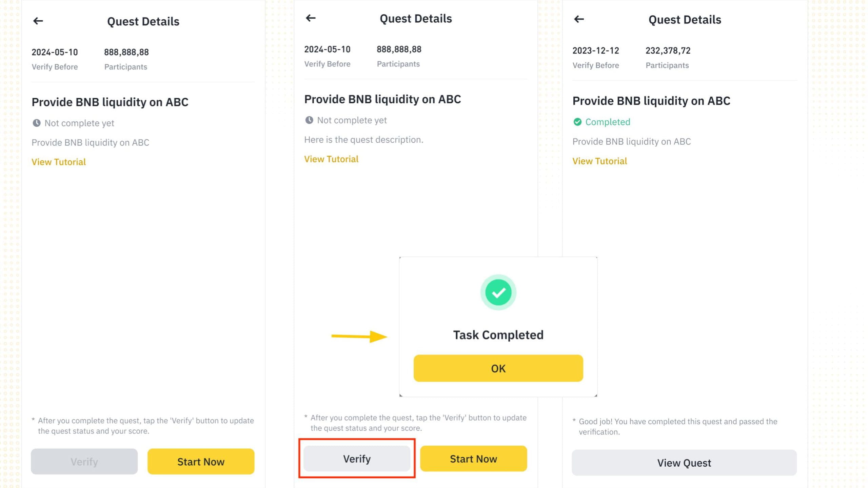Click the large green checkmark in Task Completed dialog
The height and width of the screenshot is (488, 868).
(x=498, y=292)
